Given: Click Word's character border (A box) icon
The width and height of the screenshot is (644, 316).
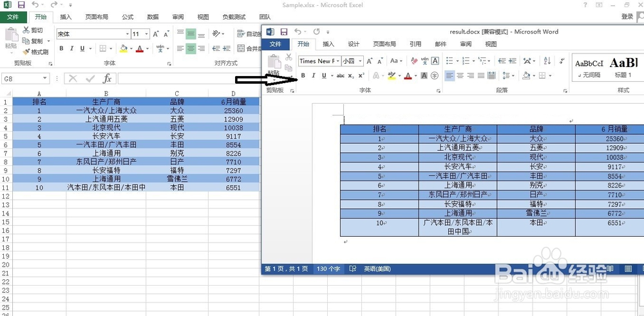Looking at the screenshot, I should (x=435, y=61).
